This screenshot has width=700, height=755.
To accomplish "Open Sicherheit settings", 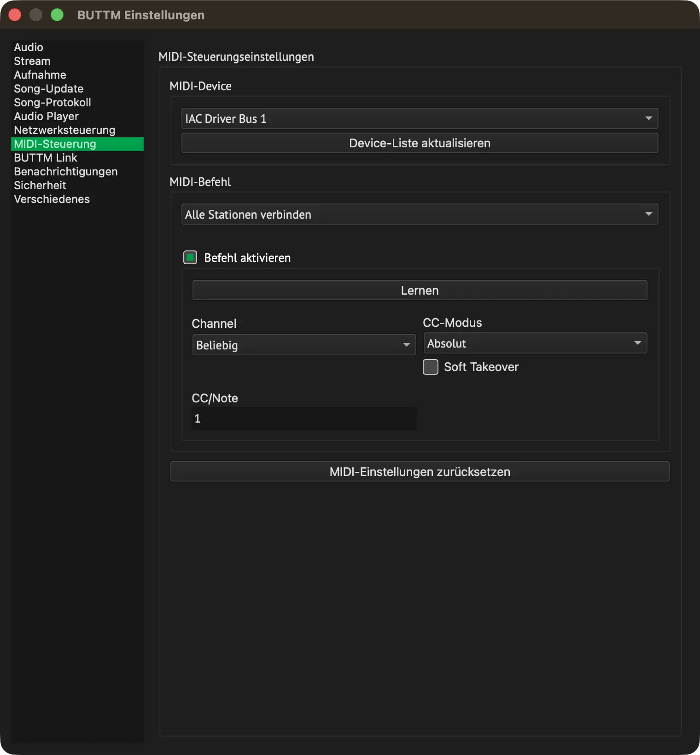I will pyautogui.click(x=77, y=186).
